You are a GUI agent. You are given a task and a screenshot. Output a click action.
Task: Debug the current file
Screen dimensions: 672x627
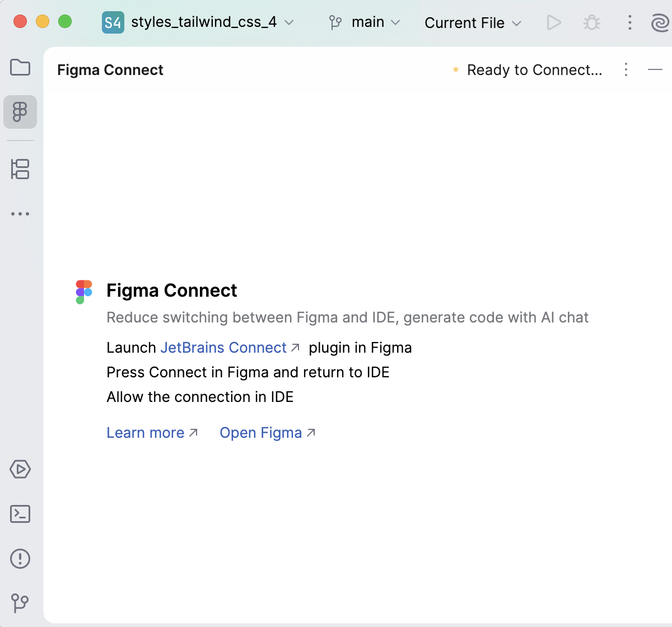click(x=592, y=22)
